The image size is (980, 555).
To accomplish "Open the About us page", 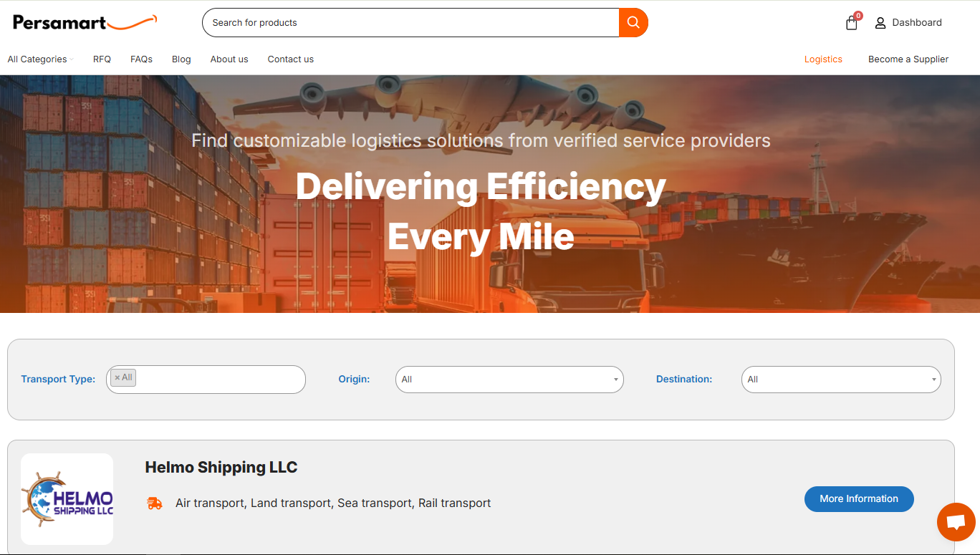I will tap(229, 59).
